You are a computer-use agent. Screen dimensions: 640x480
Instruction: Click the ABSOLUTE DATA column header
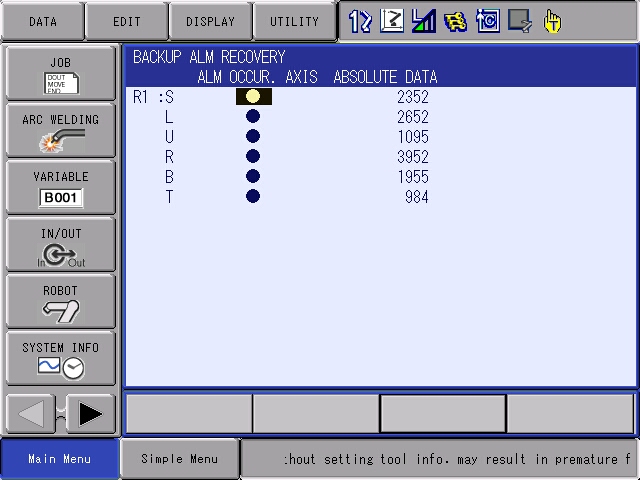385,77
